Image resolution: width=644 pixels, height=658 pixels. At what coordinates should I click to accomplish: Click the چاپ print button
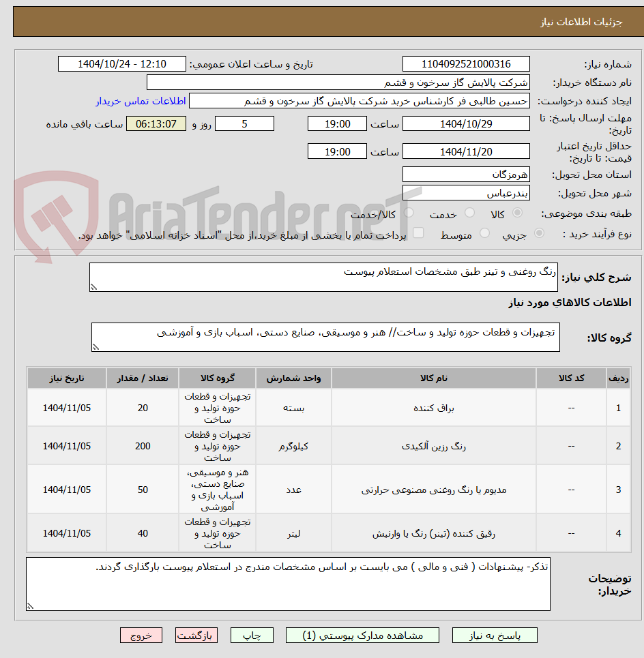[x=252, y=635]
